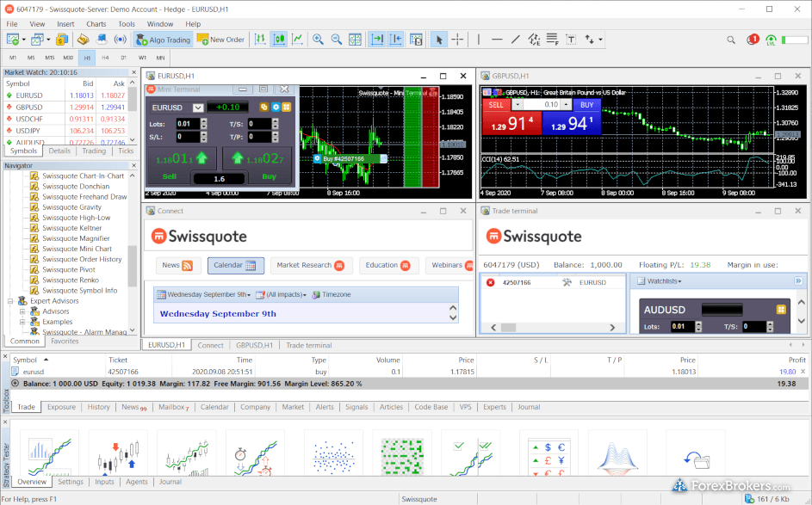Switch timeframe to H4
The image size is (812, 505).
[105, 58]
